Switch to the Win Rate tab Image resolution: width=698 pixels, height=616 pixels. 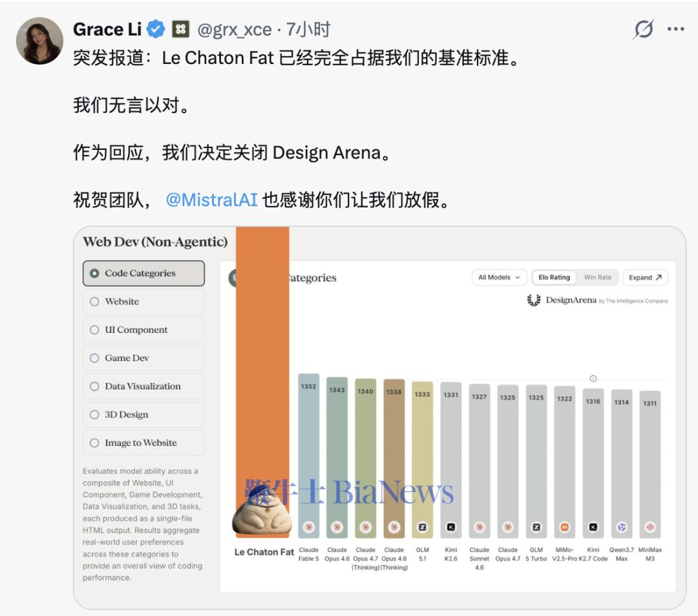tap(597, 277)
